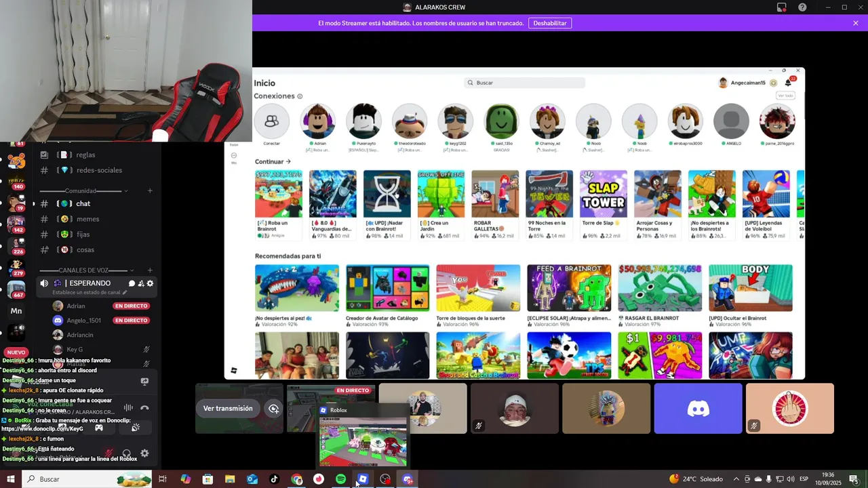
Task: Open 99 Noches en la Torre game
Action: point(549,205)
